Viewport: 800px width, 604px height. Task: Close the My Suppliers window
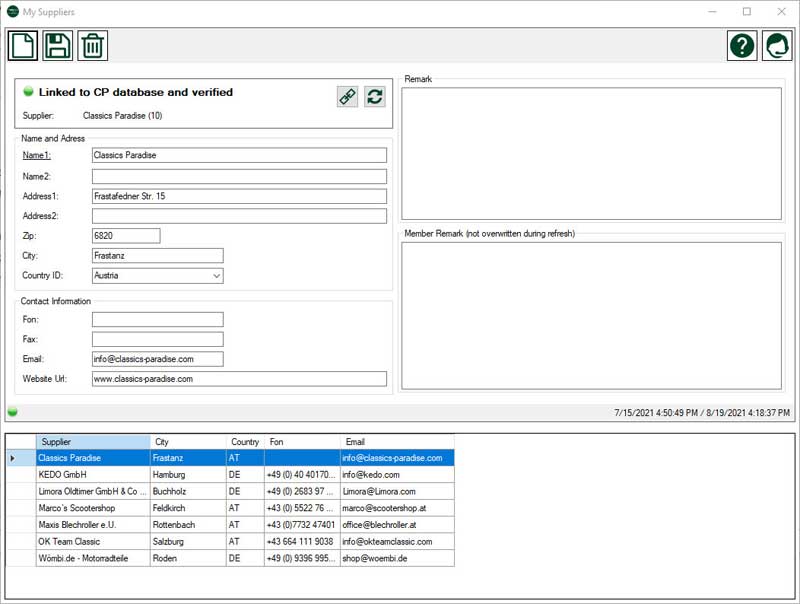coord(781,11)
